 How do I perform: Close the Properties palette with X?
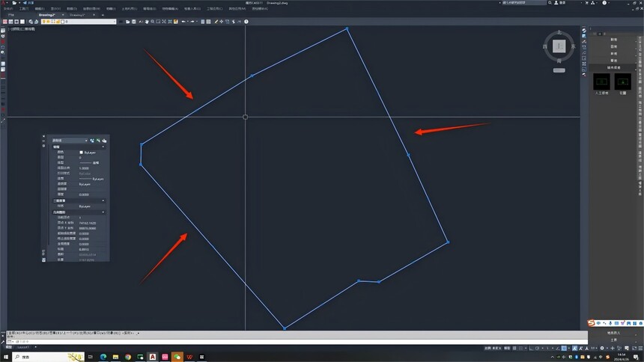point(44,136)
